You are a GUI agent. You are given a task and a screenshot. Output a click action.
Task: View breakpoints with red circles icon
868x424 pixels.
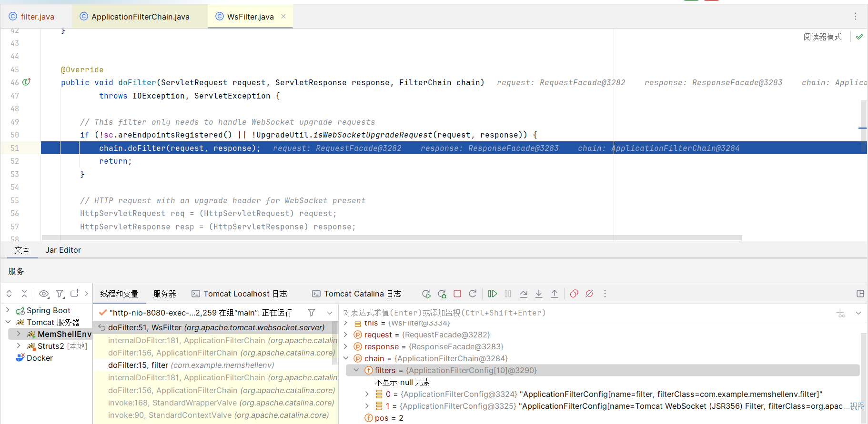coord(574,294)
